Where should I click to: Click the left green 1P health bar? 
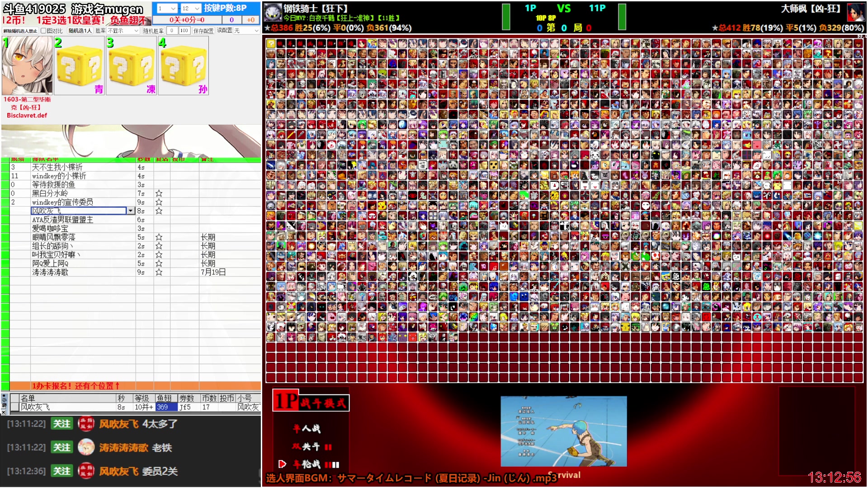[x=506, y=17]
